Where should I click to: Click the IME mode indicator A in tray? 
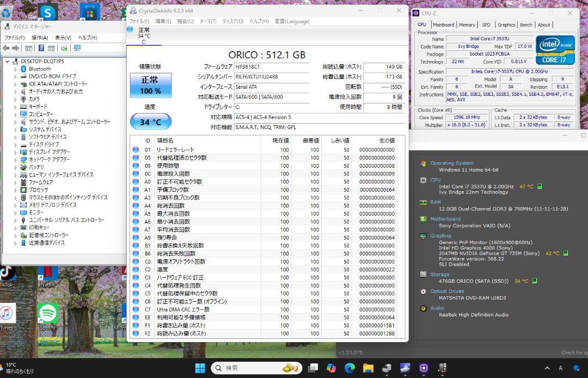coord(561,368)
